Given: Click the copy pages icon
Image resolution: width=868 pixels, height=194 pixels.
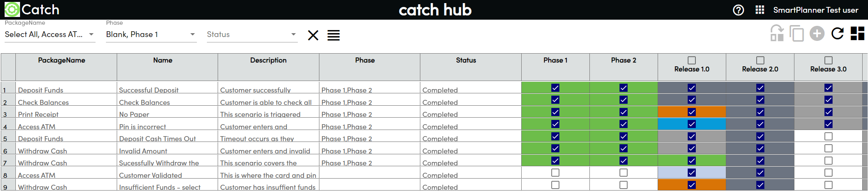Looking at the screenshot, I should [796, 34].
